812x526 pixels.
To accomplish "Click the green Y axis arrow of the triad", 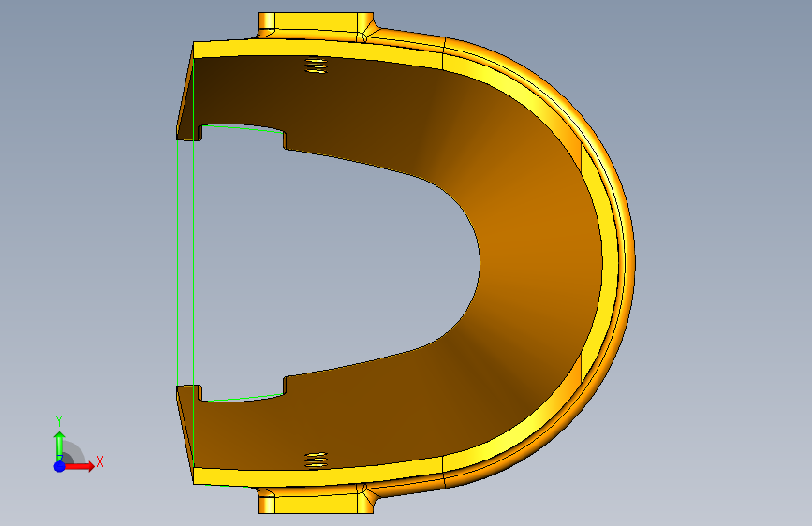I will point(60,446).
